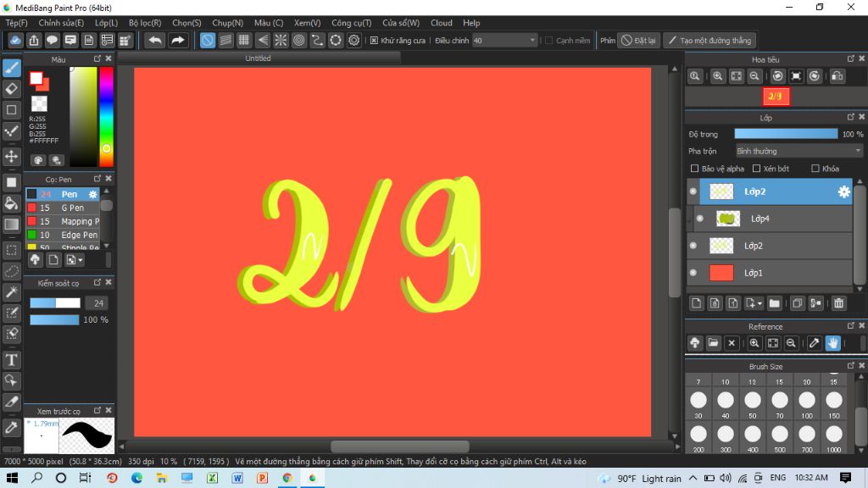868x488 pixels.
Task: Zoom out on the Navigator panel
Action: point(754,76)
